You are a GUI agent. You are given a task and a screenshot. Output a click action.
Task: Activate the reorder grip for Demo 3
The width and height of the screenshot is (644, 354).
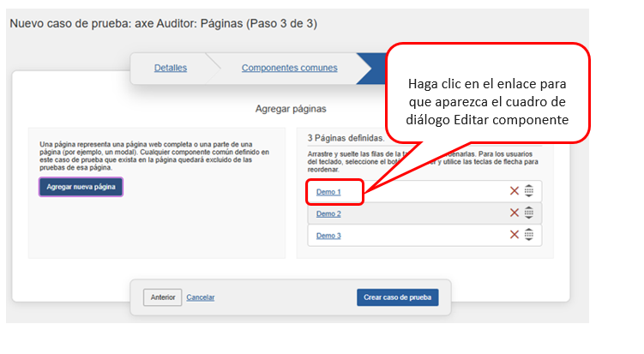click(529, 235)
